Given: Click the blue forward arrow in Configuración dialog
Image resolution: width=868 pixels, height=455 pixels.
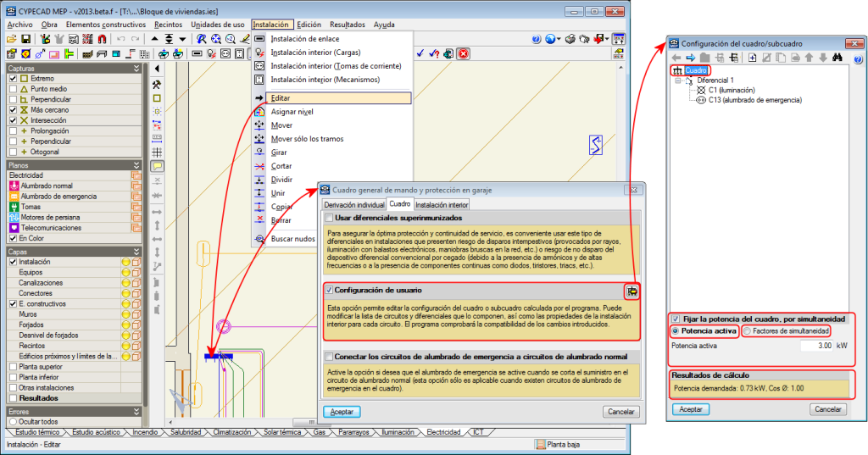Looking at the screenshot, I should coord(690,58).
